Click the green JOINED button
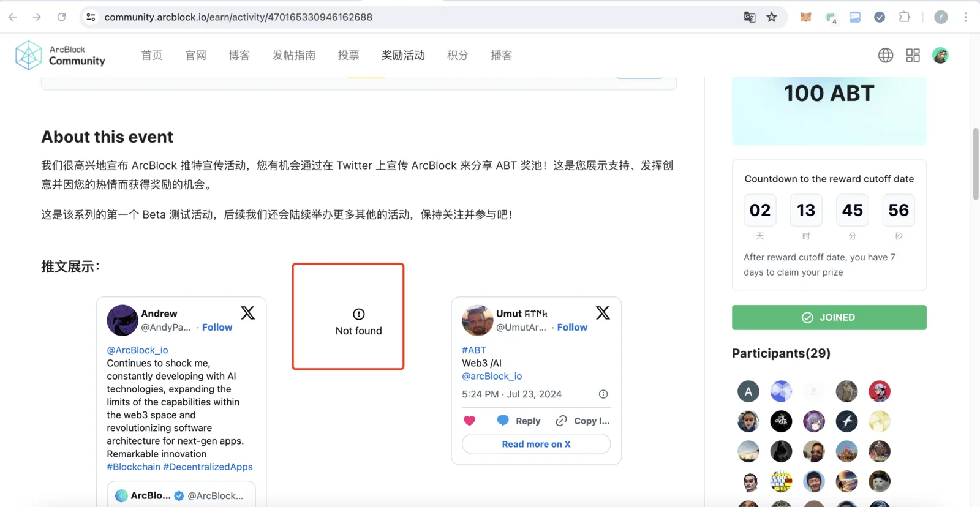980x507 pixels. (x=829, y=317)
